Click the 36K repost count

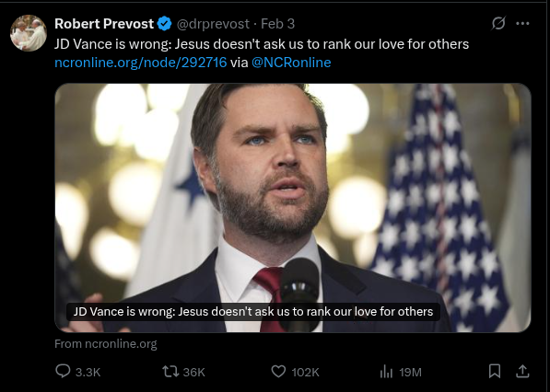(x=194, y=372)
